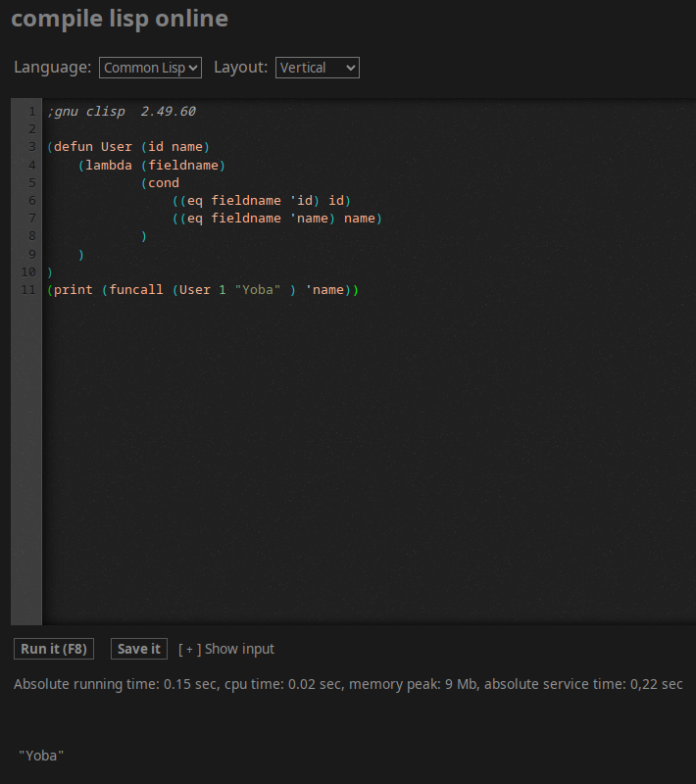Expand the Show input section
The height and width of the screenshot is (784, 696).
click(226, 649)
